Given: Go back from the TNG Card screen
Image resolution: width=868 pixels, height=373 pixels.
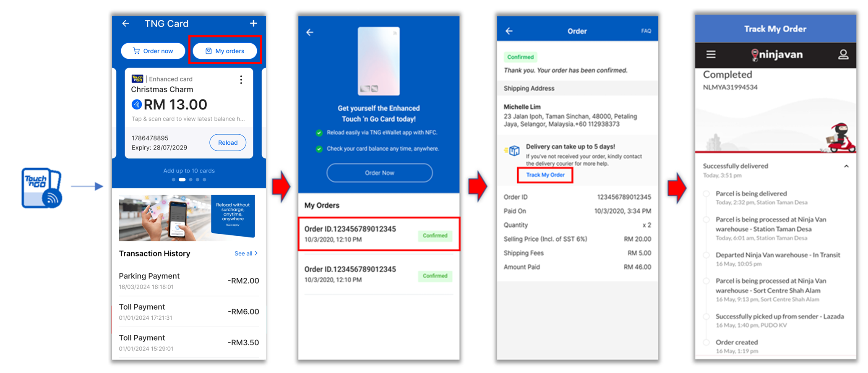Looking at the screenshot, I should pos(125,23).
